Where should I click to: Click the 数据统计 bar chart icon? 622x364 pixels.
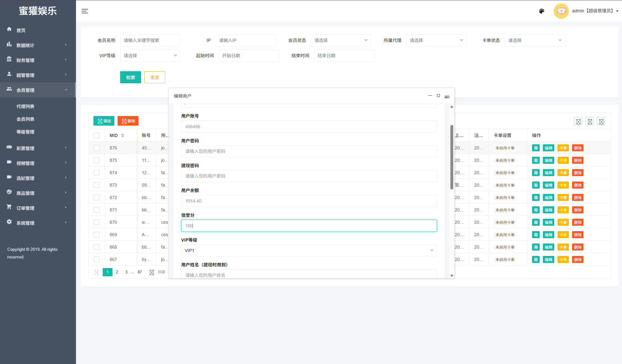pyautogui.click(x=9, y=45)
